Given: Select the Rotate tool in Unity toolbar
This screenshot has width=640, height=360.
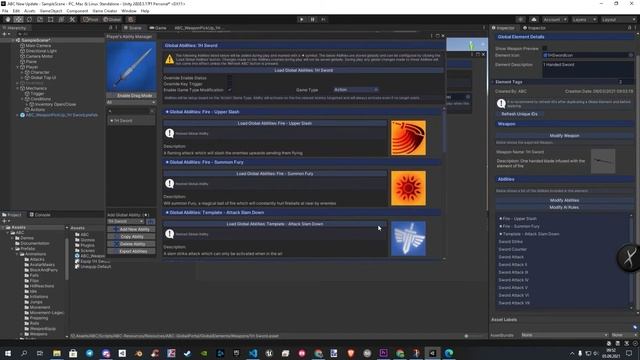Looking at the screenshot, I should click(x=29, y=19).
